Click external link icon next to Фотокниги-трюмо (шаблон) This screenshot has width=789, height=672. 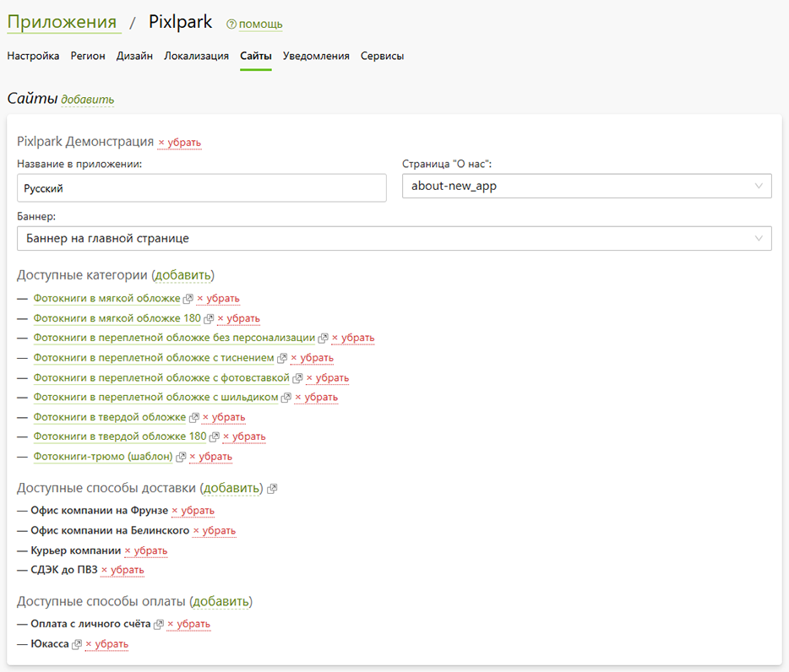pos(181,457)
